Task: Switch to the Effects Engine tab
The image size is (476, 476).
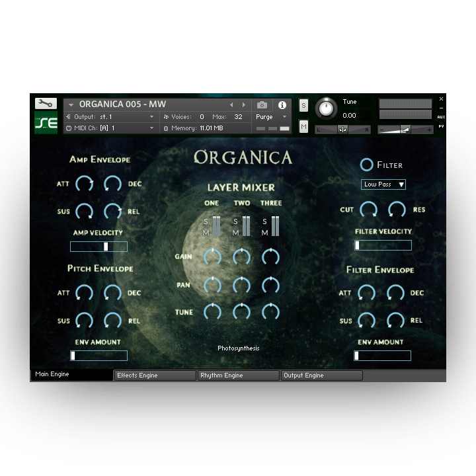Action: 155,376
